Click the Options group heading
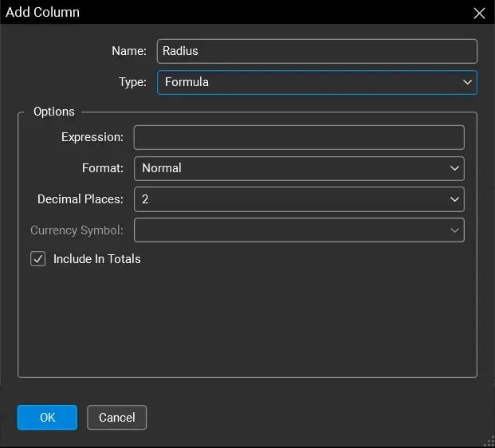The height and width of the screenshot is (448, 495). (54, 112)
